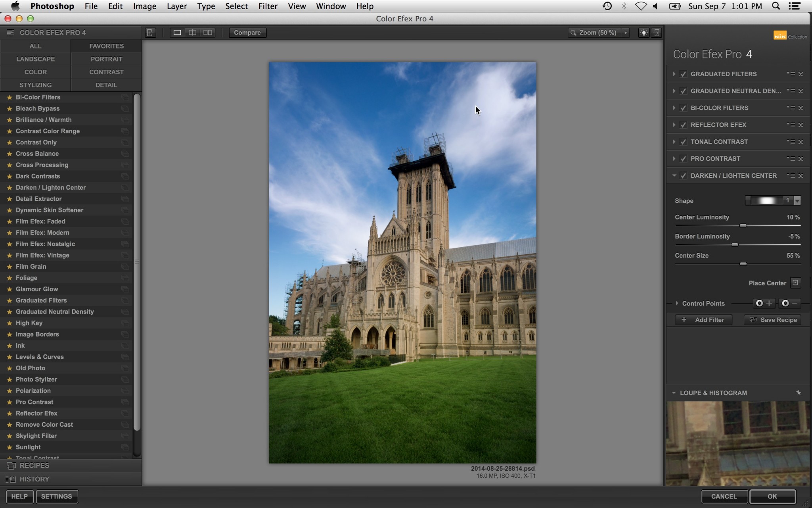Pin the Loupe & Histogram panel
812x508 pixels.
point(799,393)
